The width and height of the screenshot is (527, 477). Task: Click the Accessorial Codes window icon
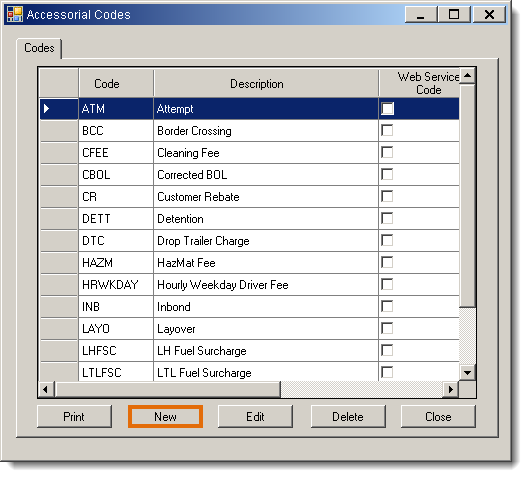click(x=15, y=14)
